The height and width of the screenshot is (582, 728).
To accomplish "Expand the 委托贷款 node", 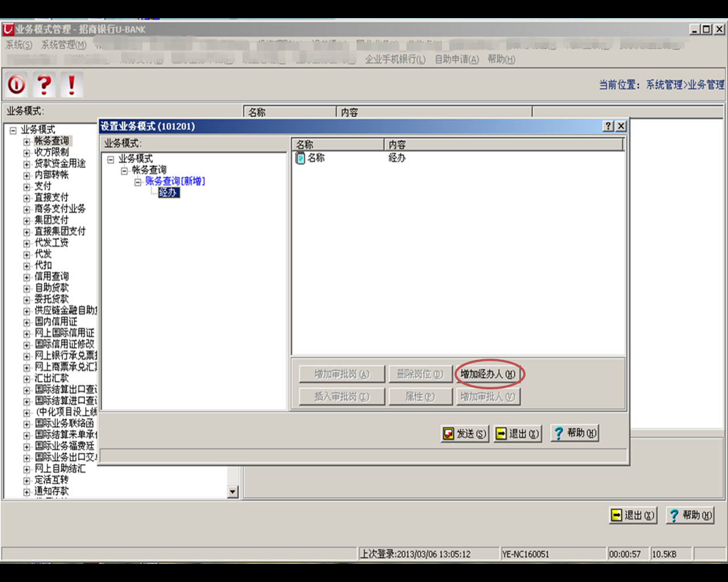I will click(x=27, y=300).
